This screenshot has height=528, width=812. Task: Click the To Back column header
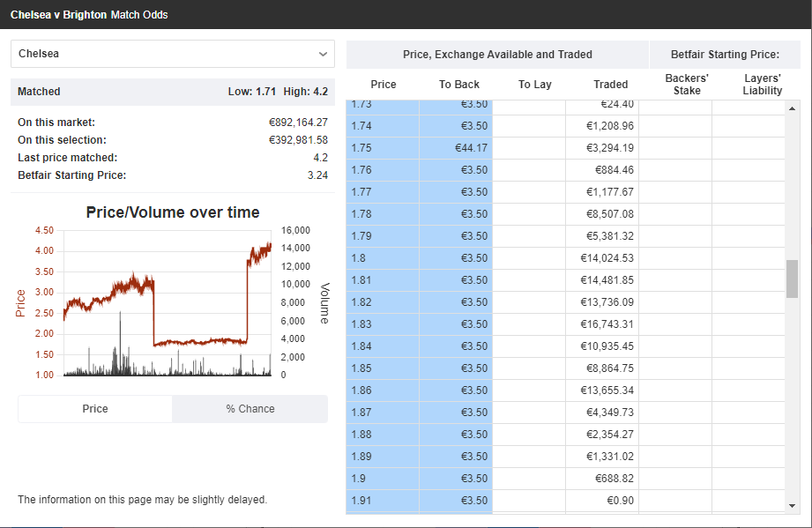[x=459, y=85]
